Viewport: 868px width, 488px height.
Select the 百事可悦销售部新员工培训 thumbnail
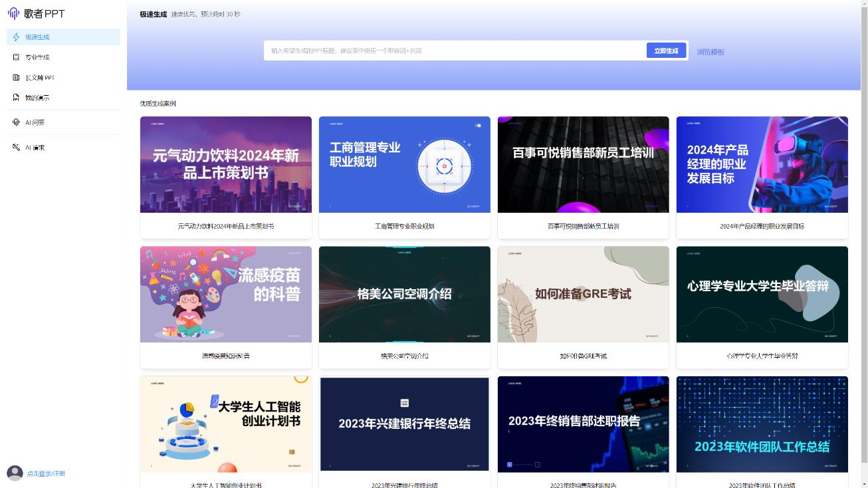coord(584,165)
